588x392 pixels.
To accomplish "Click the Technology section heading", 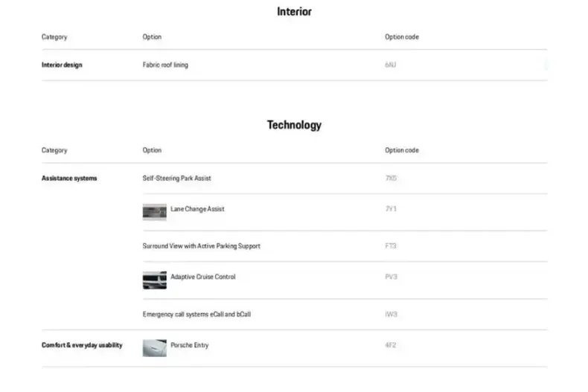I will pyautogui.click(x=294, y=125).
